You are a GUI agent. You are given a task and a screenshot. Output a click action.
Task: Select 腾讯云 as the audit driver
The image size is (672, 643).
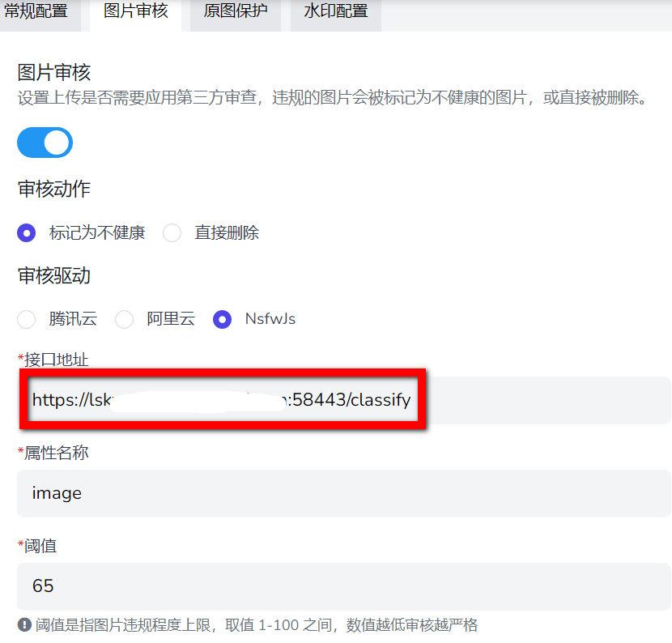(x=26, y=319)
